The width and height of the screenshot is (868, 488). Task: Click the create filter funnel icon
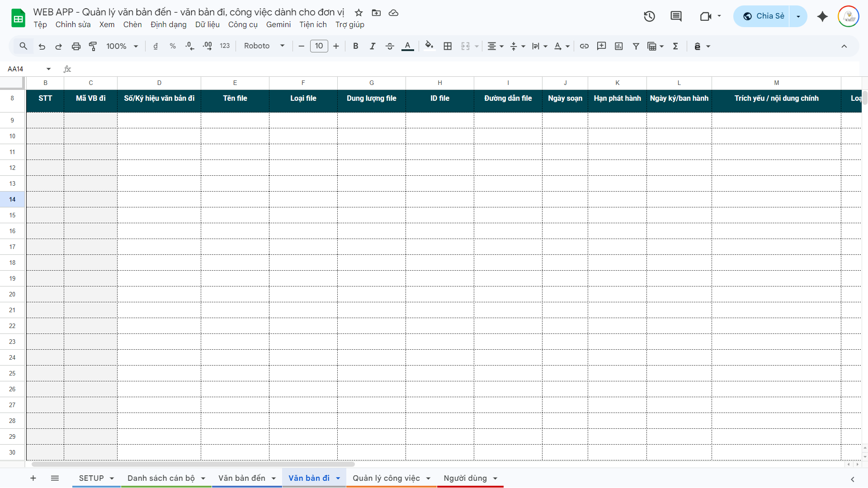636,46
